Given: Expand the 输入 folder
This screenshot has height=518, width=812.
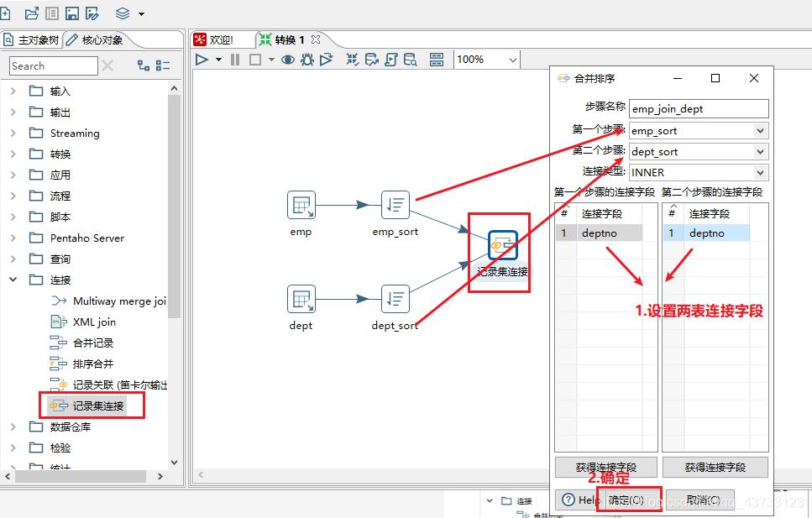Looking at the screenshot, I should [13, 92].
